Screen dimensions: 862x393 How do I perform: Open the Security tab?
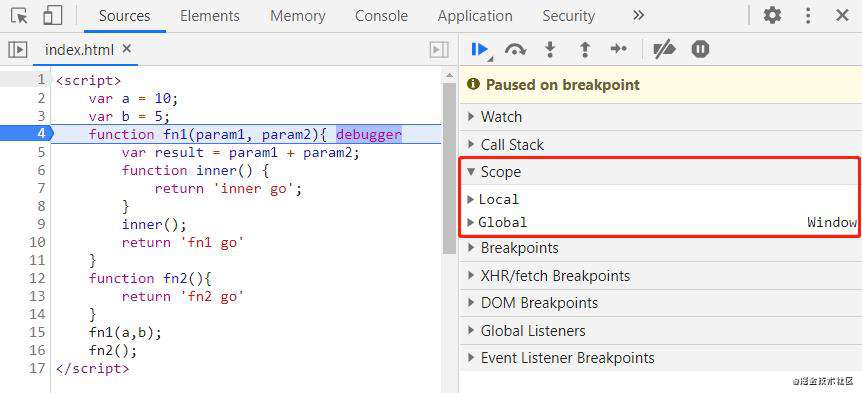click(568, 16)
